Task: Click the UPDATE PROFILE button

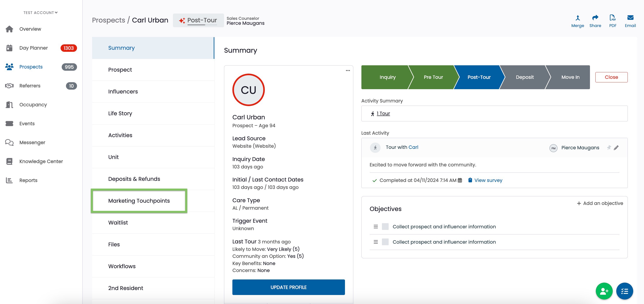Action: click(x=288, y=287)
